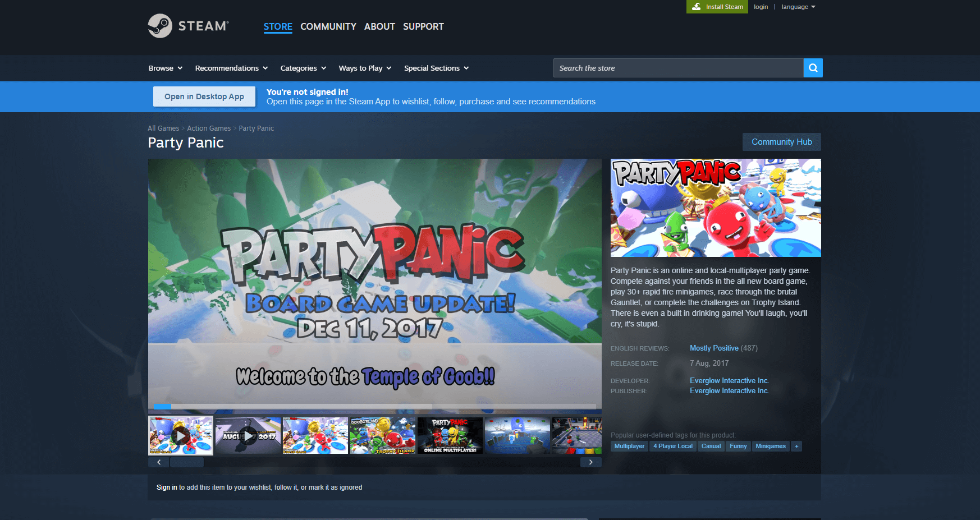Expand the Recommendations dropdown
Viewport: 980px width, 520px height.
point(231,68)
